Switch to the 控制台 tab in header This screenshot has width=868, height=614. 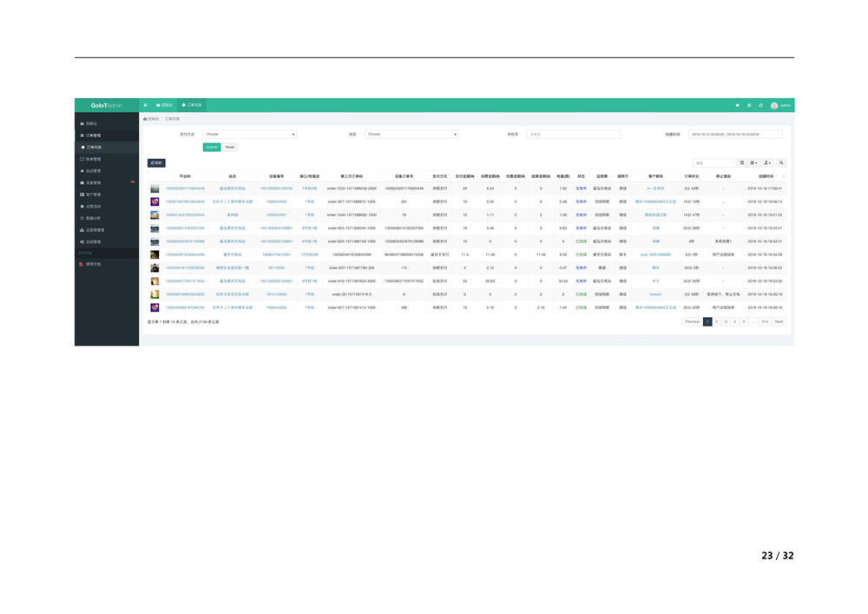164,104
